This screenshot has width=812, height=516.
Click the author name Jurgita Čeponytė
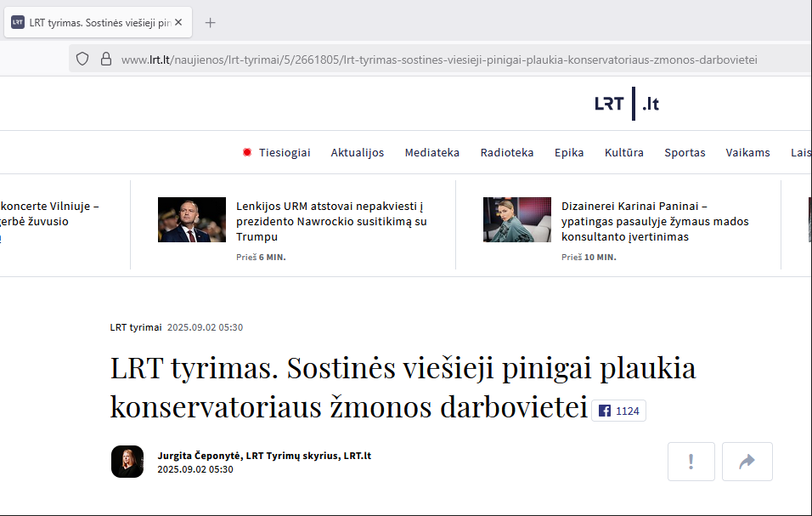(x=199, y=456)
